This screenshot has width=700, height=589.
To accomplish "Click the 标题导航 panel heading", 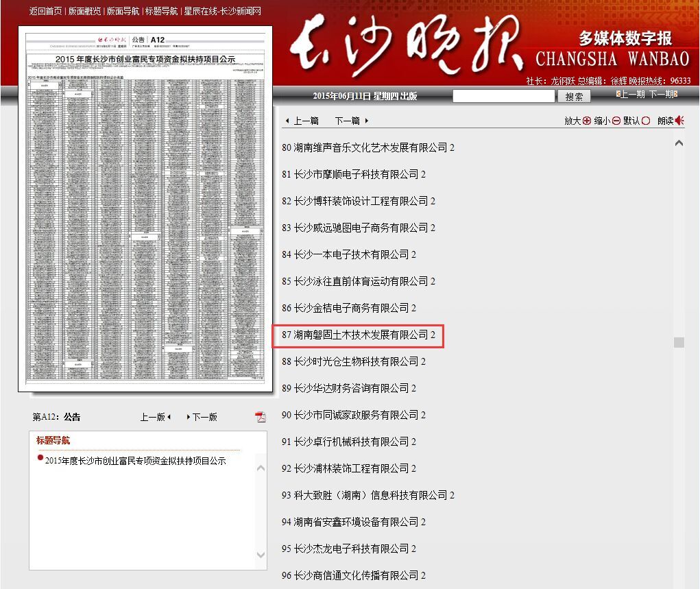I will pyautogui.click(x=53, y=440).
